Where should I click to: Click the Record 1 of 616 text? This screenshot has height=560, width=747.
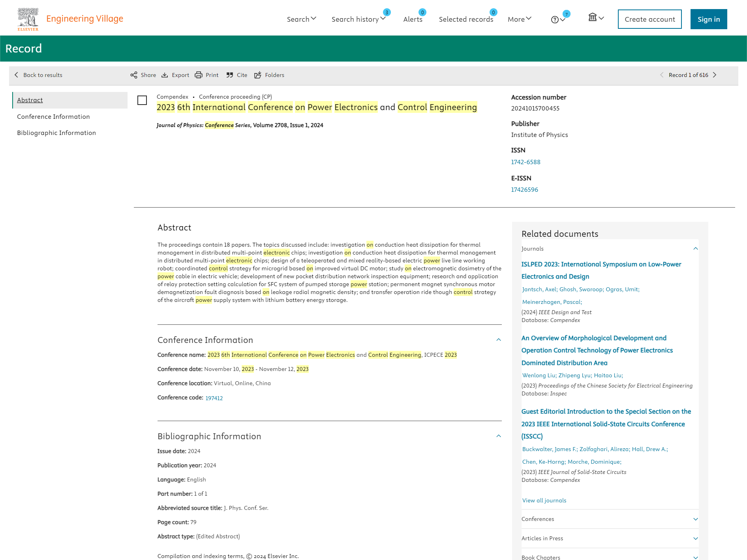coord(688,75)
